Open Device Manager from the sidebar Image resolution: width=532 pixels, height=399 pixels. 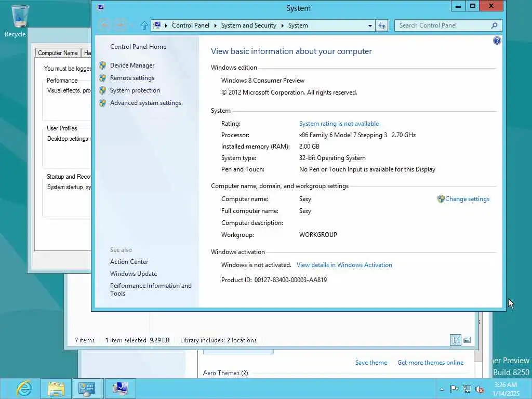pyautogui.click(x=132, y=65)
